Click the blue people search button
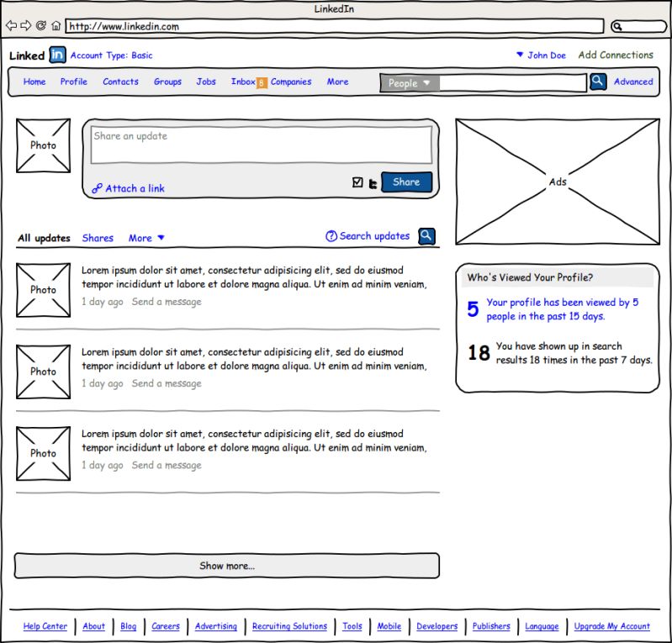This screenshot has width=672, height=643. tap(598, 82)
